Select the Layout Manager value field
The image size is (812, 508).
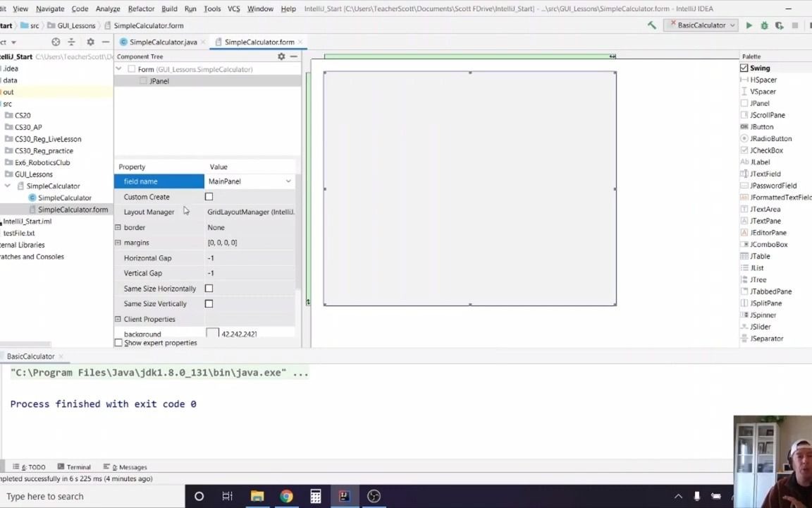(x=251, y=212)
